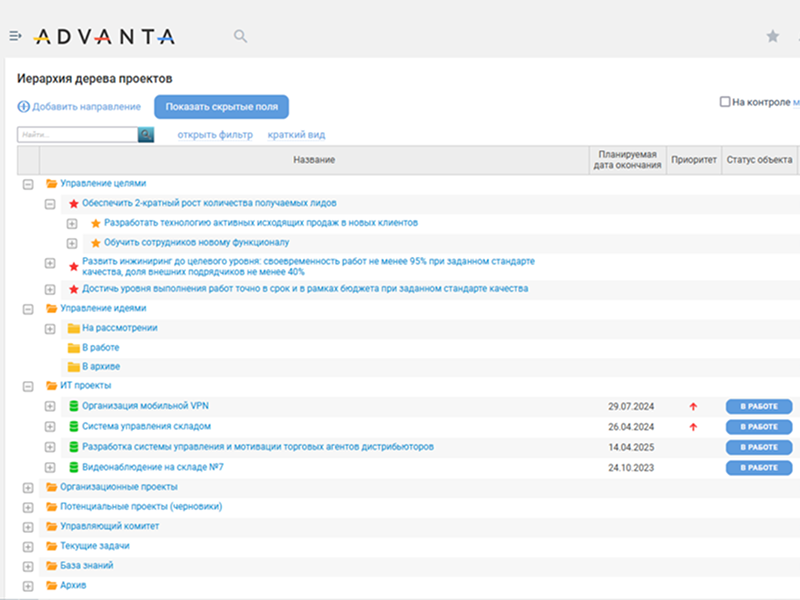
Task: Collapse the Управление целями tree node
Action: tap(28, 184)
